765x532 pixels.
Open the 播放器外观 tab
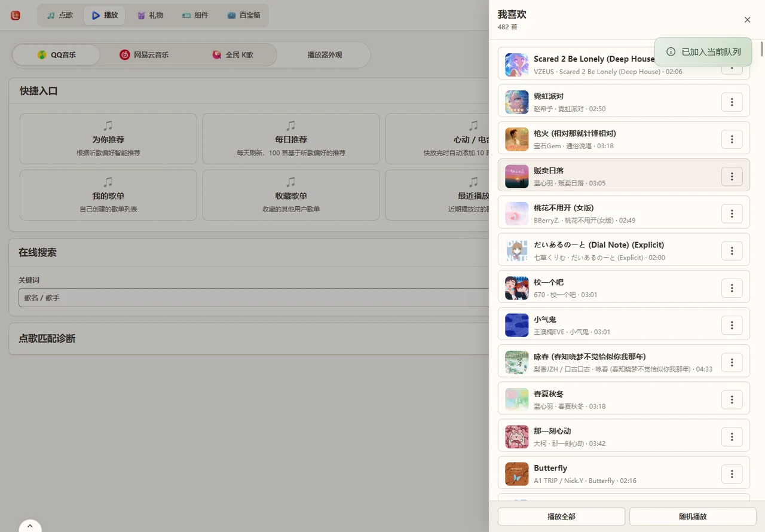[325, 55]
